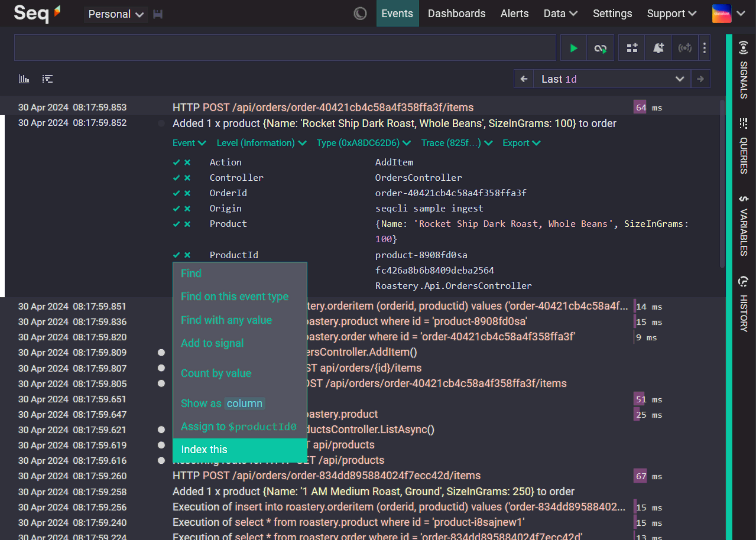Open the HISTORY side panel
756x540 pixels.
tap(744, 304)
